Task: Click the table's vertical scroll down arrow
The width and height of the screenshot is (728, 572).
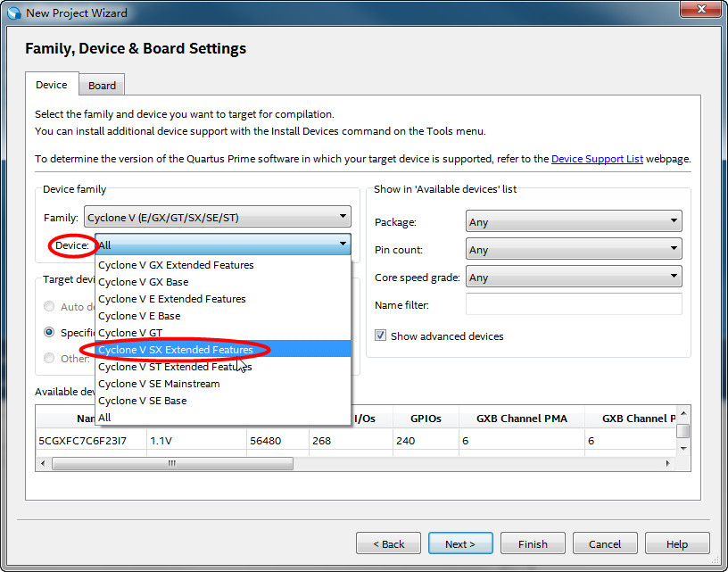Action: tap(683, 449)
